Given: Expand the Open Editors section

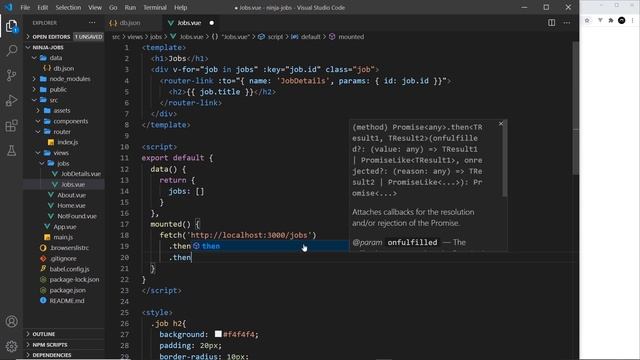Looking at the screenshot, I should (x=64, y=37).
